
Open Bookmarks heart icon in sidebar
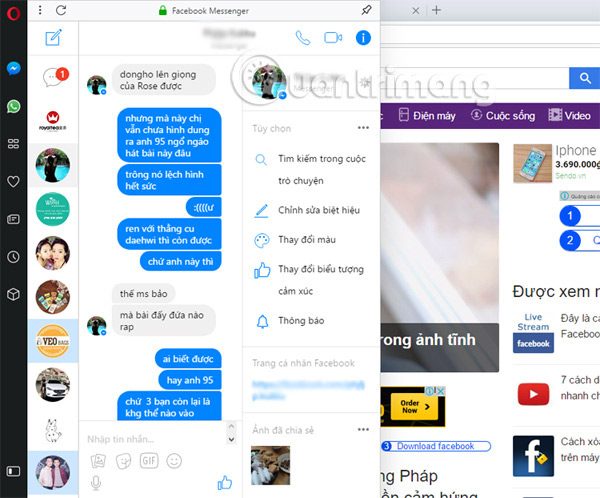coord(13,181)
